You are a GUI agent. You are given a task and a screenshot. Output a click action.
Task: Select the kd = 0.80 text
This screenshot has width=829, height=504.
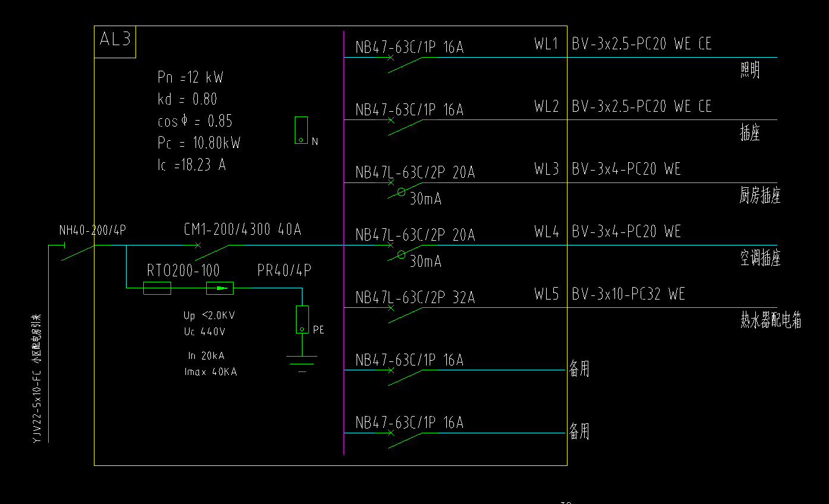(x=187, y=99)
